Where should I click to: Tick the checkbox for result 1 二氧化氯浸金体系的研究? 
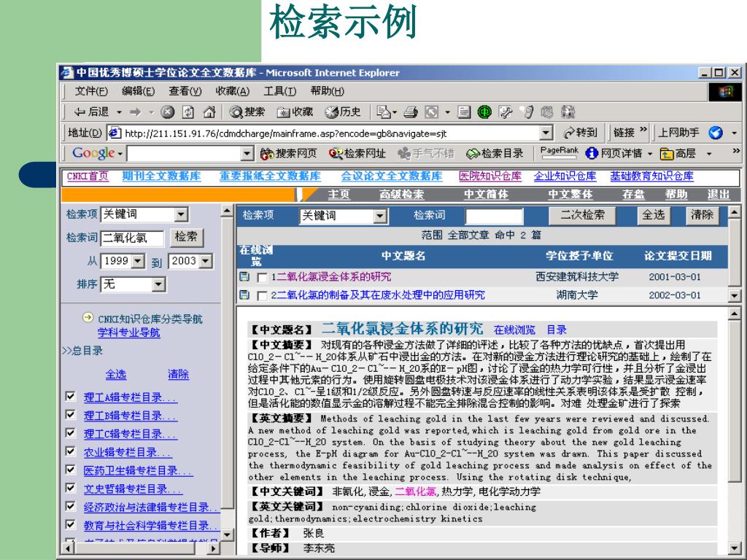coord(262,277)
